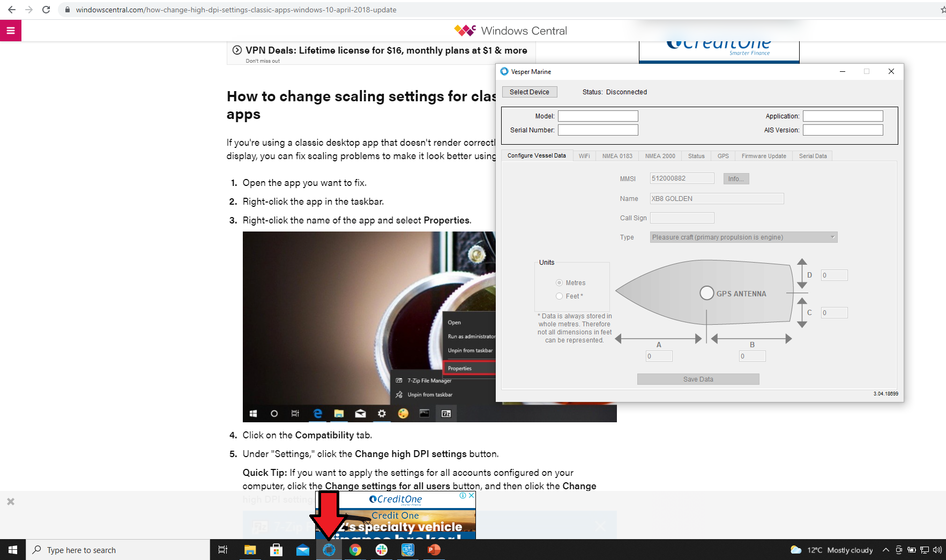Open Google Chrome from the taskbar
This screenshot has width=946, height=560.
click(355, 550)
